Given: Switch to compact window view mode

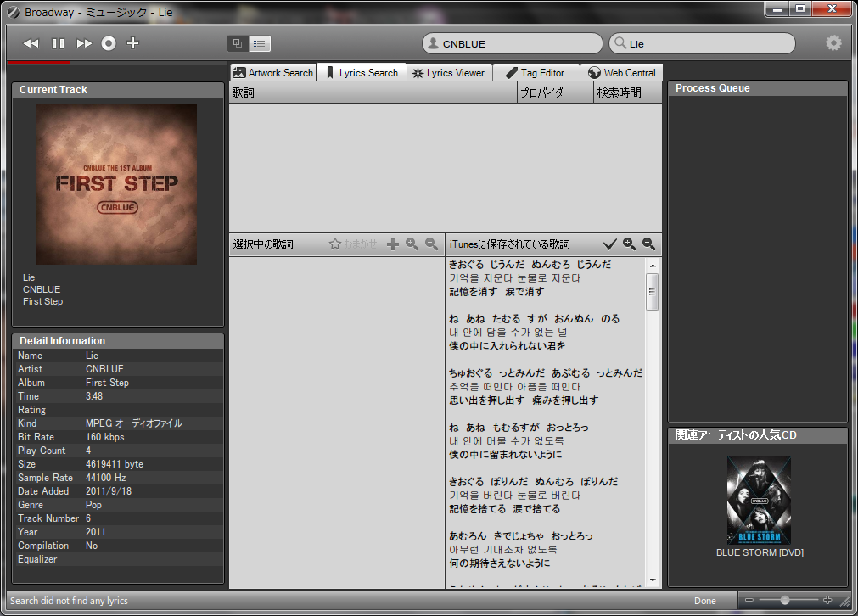Looking at the screenshot, I should click(x=238, y=43).
